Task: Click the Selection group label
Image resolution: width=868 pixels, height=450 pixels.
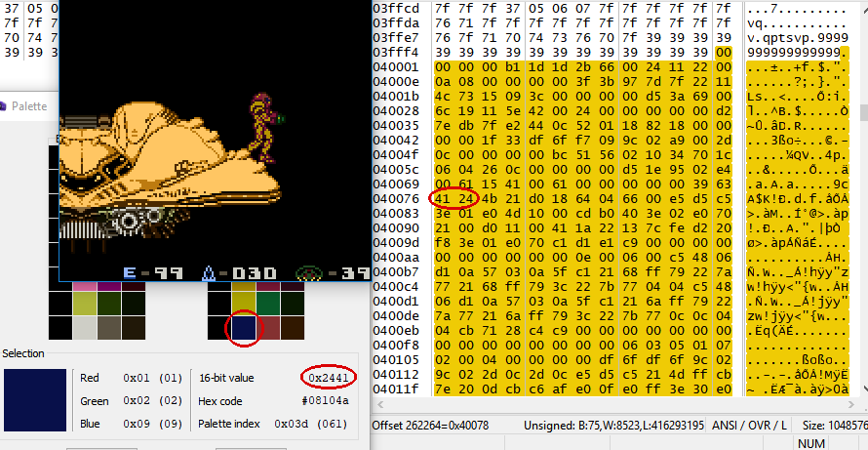Action: point(23,353)
